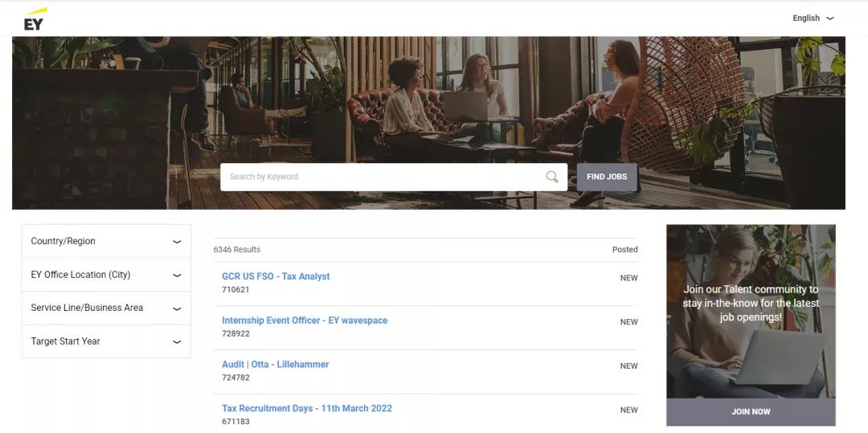Open the English language dropdown
The height and width of the screenshot is (433, 868).
coord(813,18)
